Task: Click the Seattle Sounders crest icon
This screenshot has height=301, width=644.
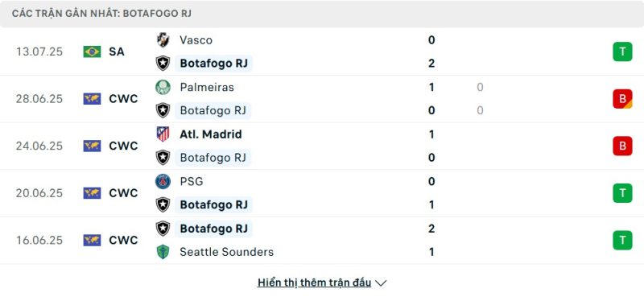Action: 163,252
